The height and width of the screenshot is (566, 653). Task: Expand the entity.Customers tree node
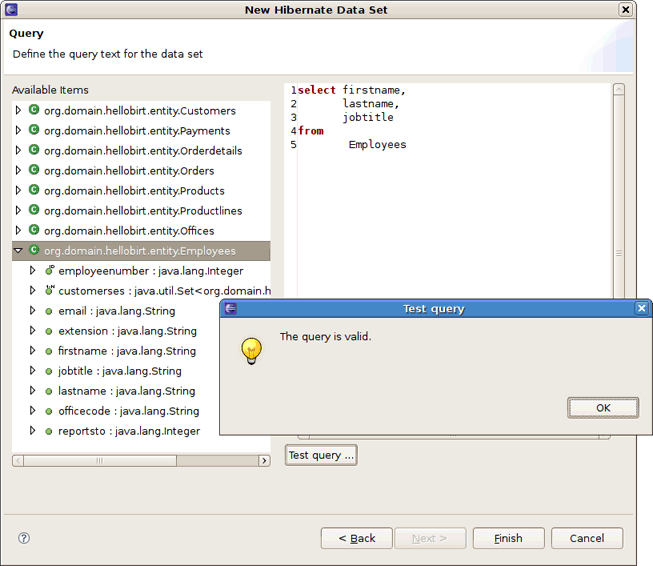click(18, 110)
